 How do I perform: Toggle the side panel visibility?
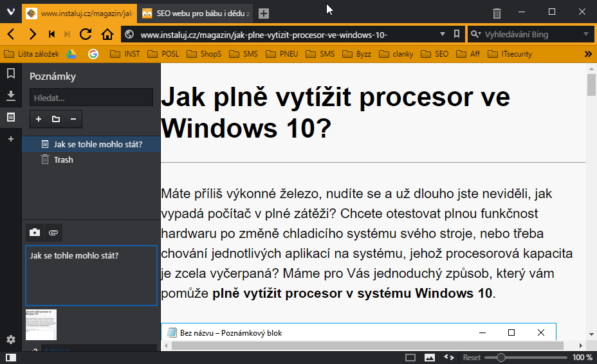click(11, 358)
